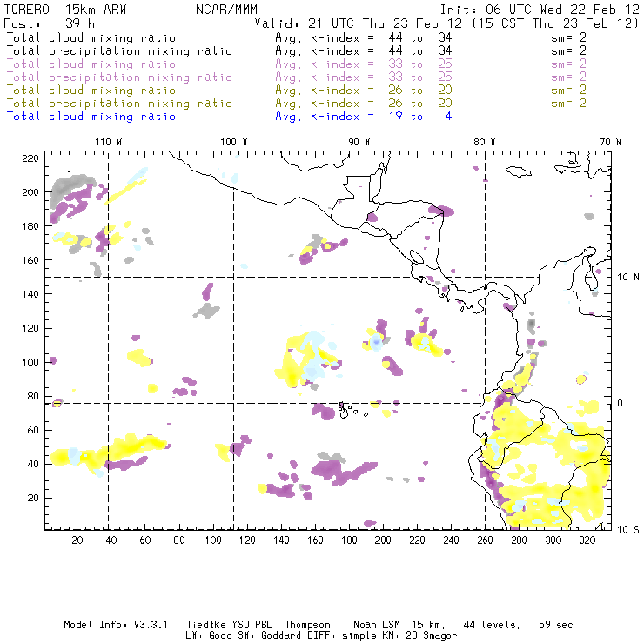Image resolution: width=644 pixels, height=644 pixels.
Task: Click the horizontal axis tick label 260
Action: click(x=485, y=540)
